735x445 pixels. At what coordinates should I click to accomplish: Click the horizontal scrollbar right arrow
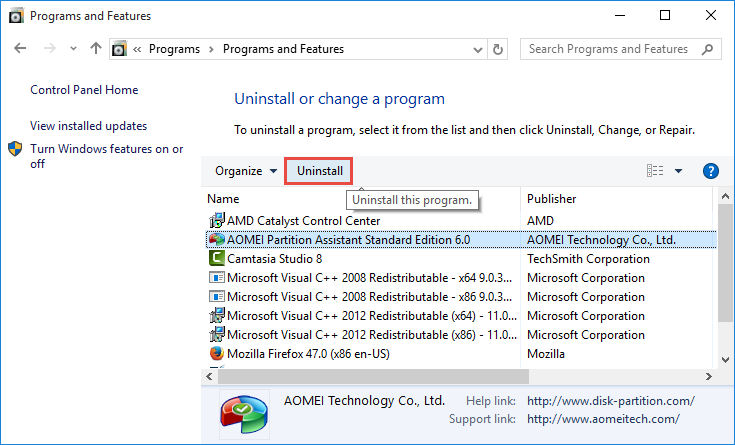pos(709,376)
